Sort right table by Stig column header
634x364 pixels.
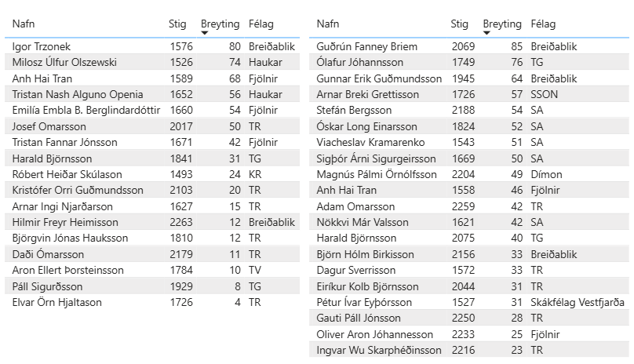click(460, 24)
